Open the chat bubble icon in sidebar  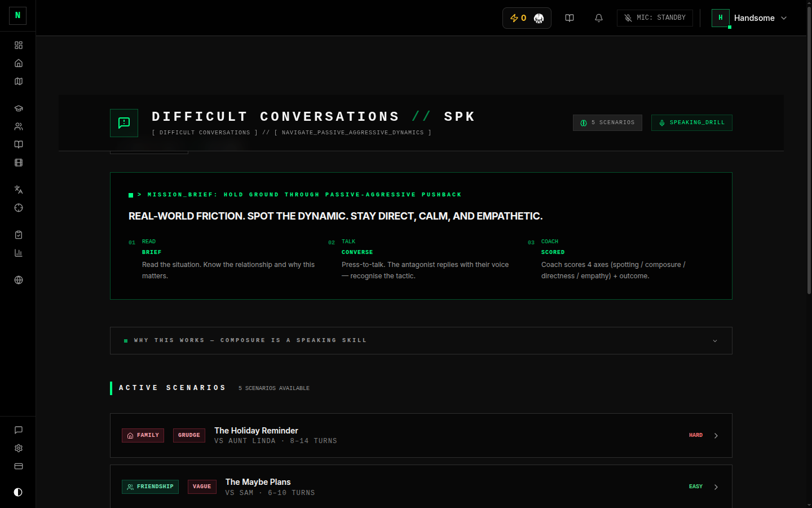19,430
